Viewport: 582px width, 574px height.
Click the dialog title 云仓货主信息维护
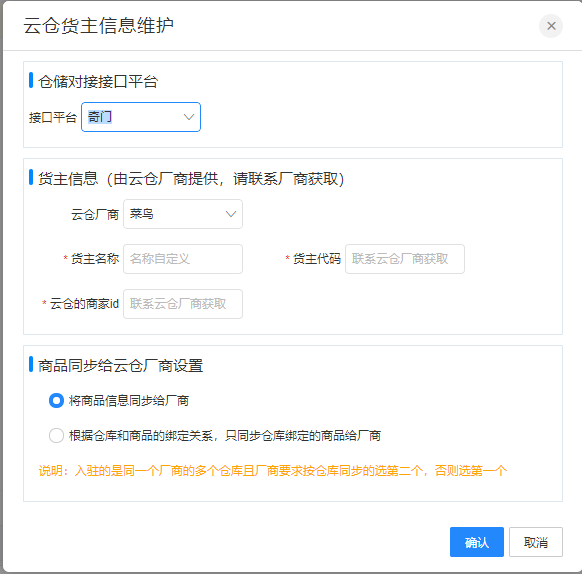point(98,26)
